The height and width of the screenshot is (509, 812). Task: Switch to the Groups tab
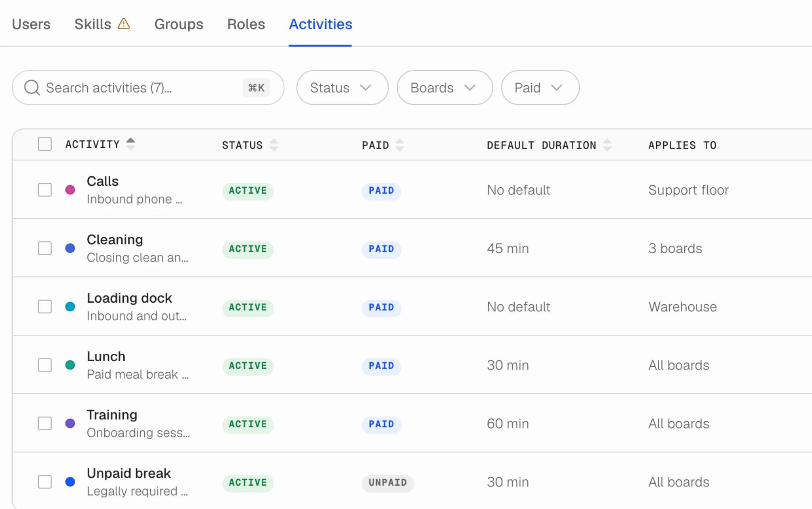click(x=179, y=24)
